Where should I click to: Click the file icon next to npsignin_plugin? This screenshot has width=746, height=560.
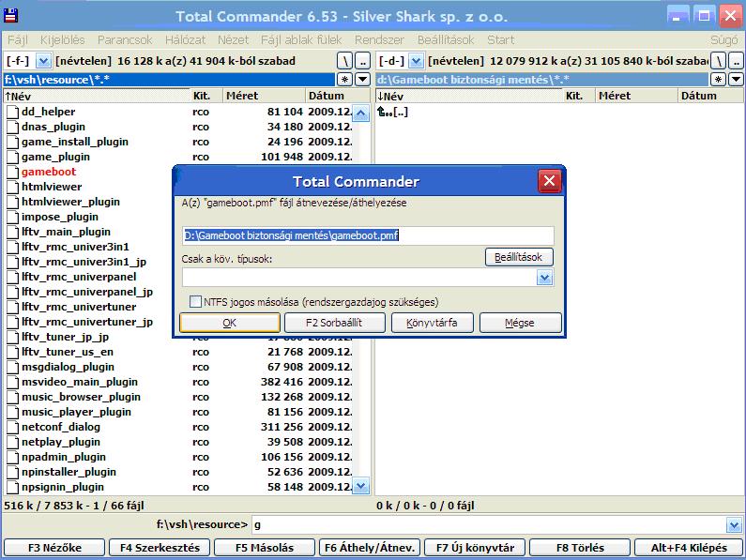point(12,487)
